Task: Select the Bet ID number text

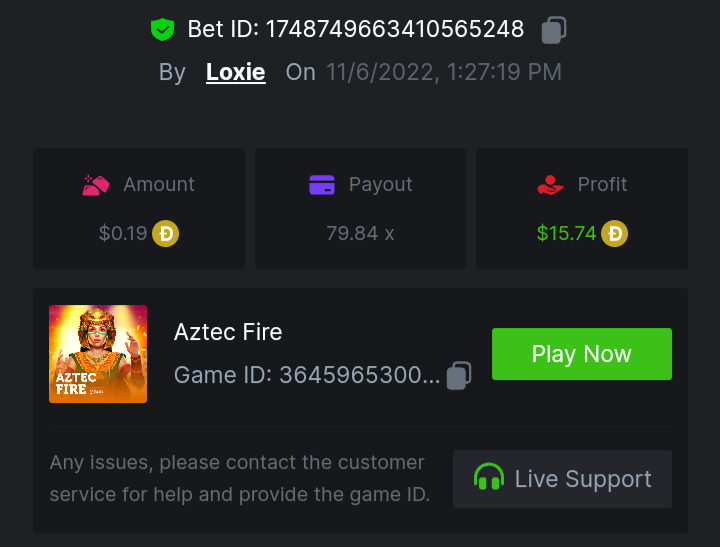Action: pos(394,30)
